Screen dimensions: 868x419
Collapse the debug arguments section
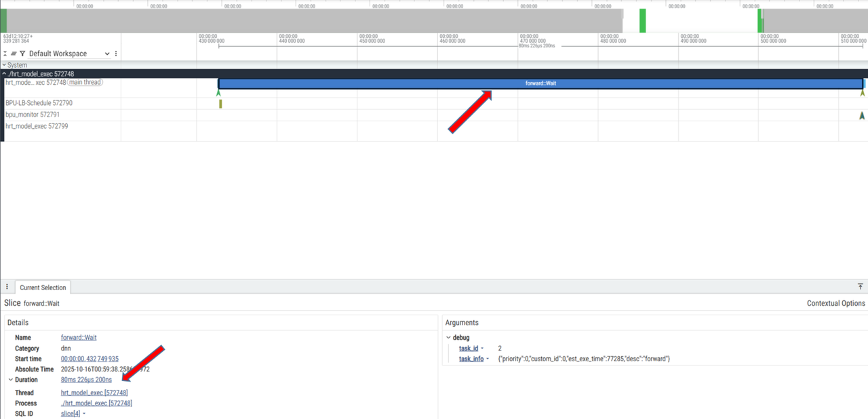coord(448,338)
